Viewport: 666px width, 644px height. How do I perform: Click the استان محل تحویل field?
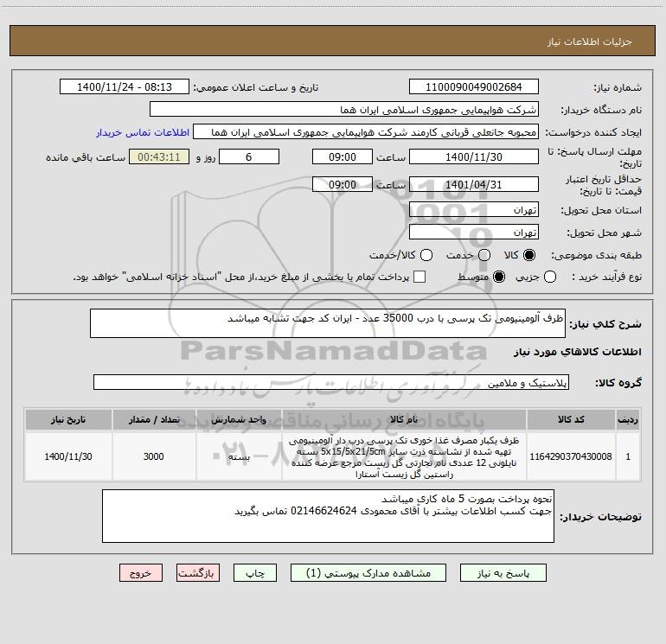coord(474,210)
